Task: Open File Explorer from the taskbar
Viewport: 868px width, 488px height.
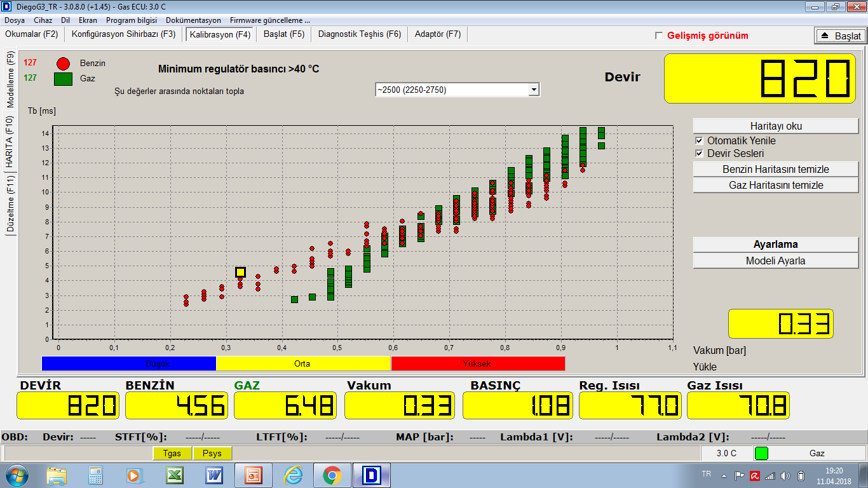Action: click(57, 475)
